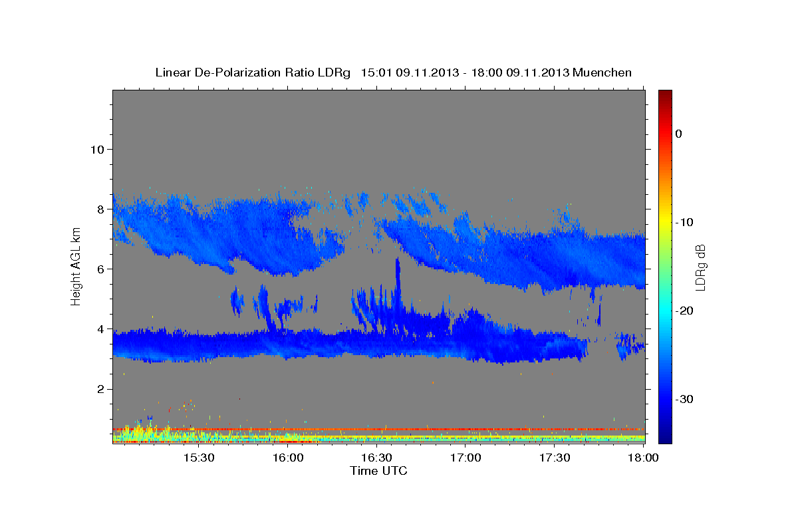Click the height tick label 4

click(100, 329)
